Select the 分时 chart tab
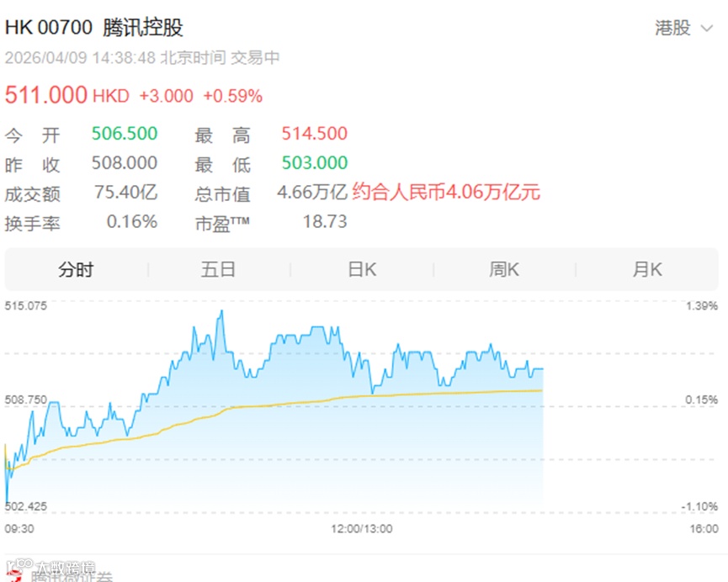 pos(76,269)
